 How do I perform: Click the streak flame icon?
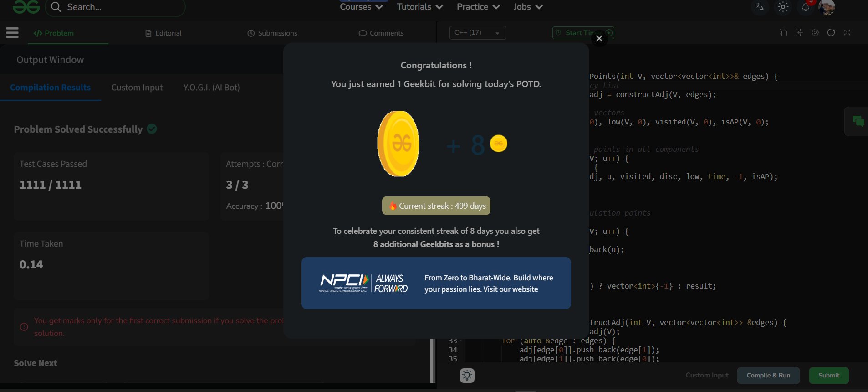pos(393,206)
